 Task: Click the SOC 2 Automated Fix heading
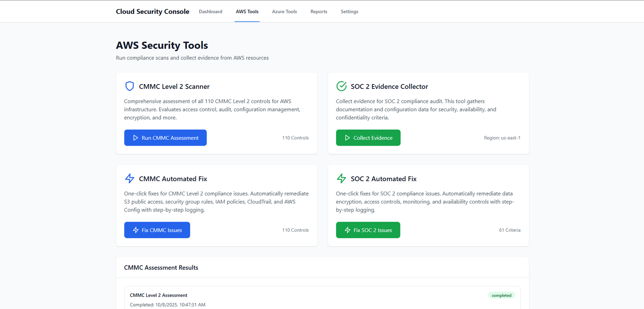click(x=384, y=179)
